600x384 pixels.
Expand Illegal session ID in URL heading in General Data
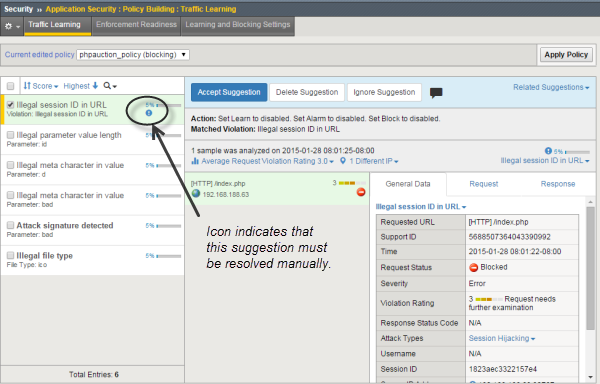click(x=421, y=207)
